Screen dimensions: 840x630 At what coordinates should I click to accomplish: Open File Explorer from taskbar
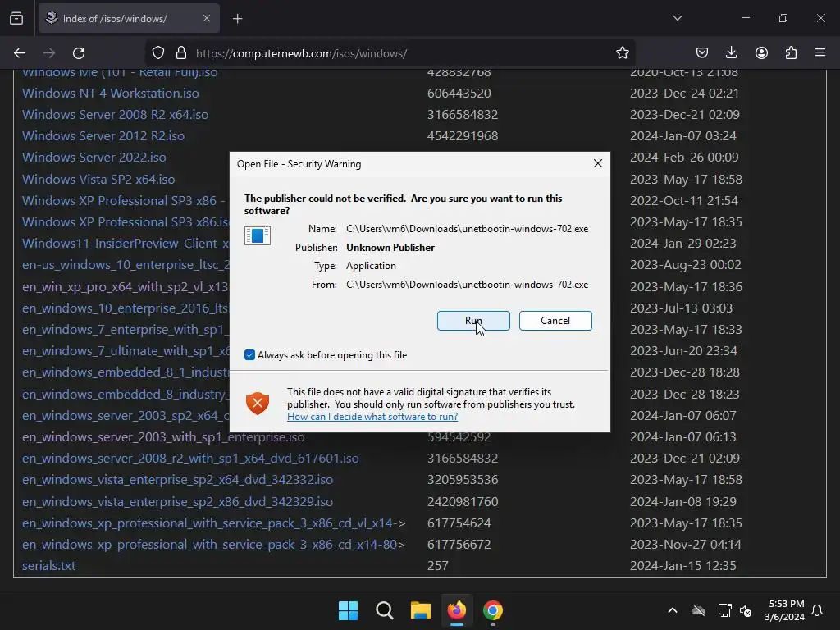pyautogui.click(x=421, y=610)
